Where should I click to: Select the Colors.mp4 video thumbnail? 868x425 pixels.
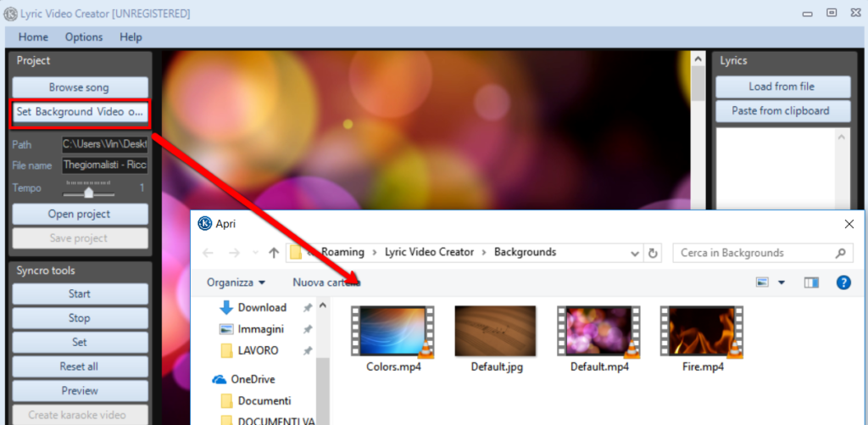[393, 331]
